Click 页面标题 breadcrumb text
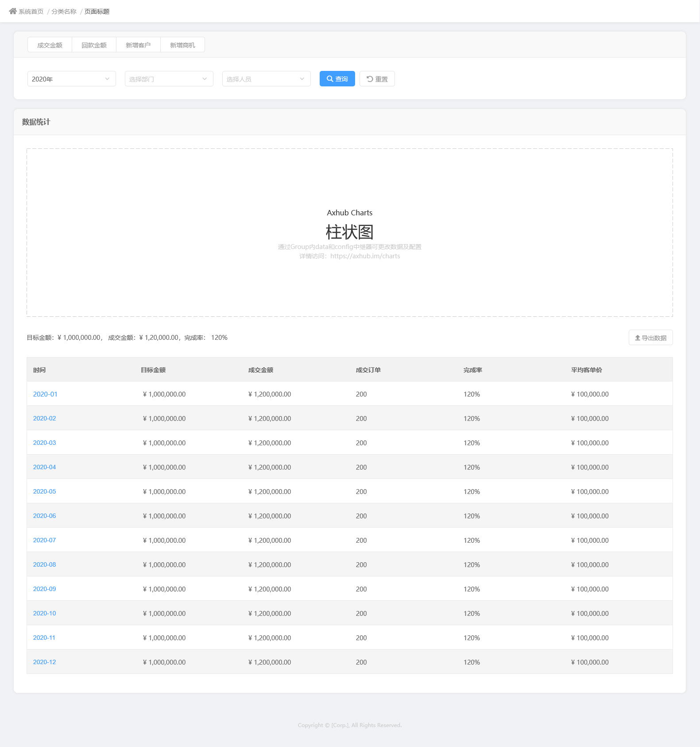Image resolution: width=700 pixels, height=747 pixels. [97, 12]
